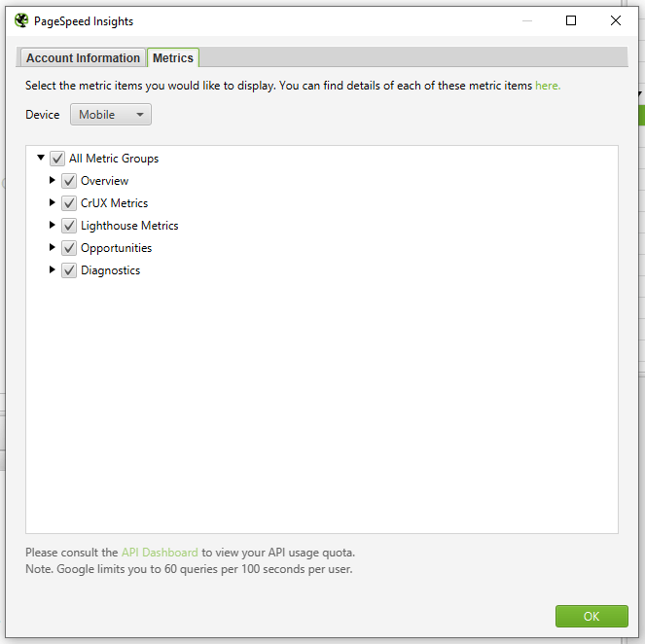This screenshot has width=645, height=644.
Task: Toggle the Overview checkbox
Action: 69,181
